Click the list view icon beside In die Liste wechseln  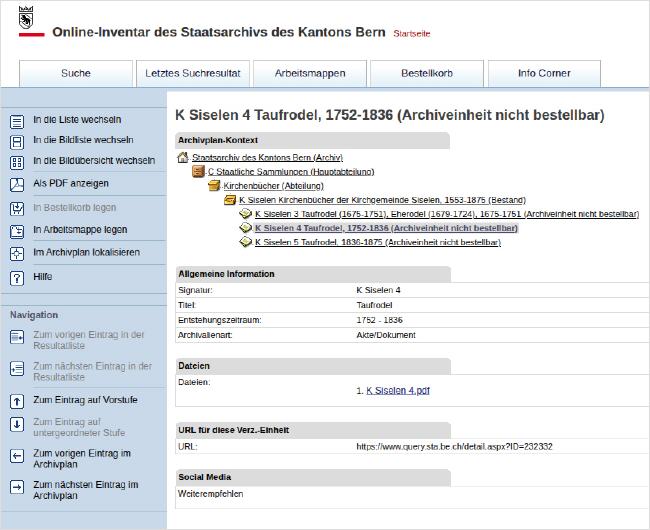tap(17, 122)
